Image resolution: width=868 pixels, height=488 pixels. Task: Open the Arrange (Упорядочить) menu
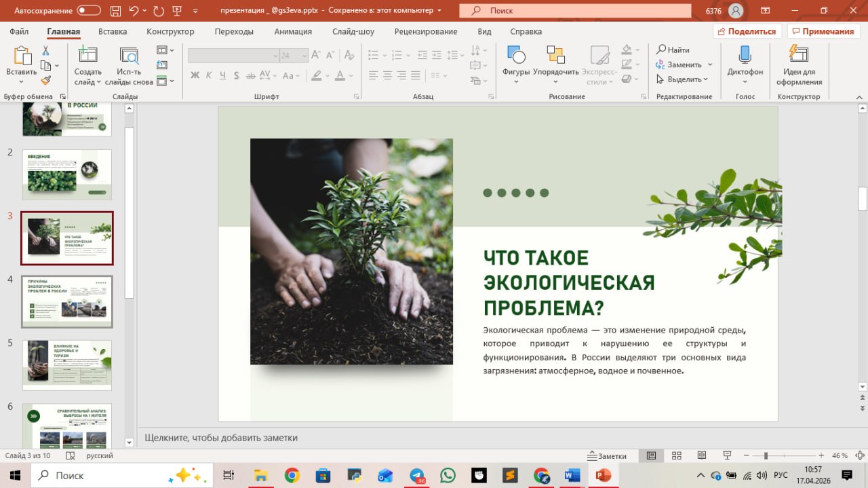[x=555, y=56]
